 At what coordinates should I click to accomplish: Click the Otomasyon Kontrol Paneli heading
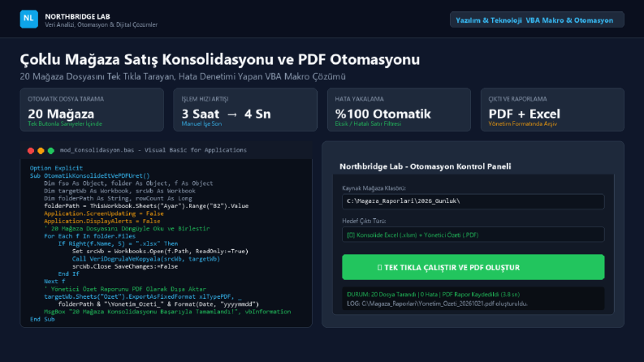[x=425, y=166]
